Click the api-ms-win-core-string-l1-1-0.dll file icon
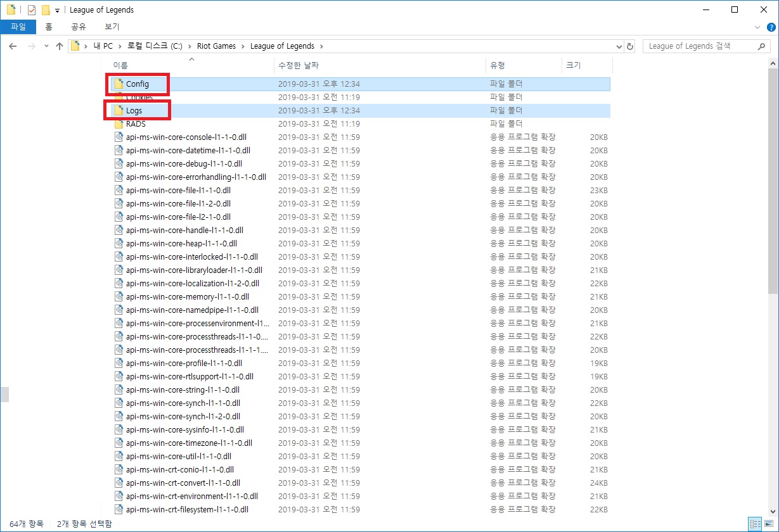This screenshot has width=779, height=532. click(119, 390)
